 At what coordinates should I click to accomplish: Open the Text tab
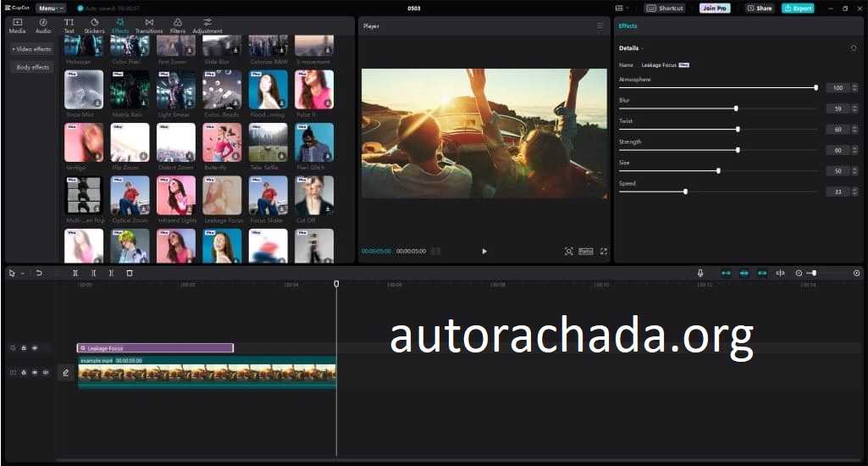[69, 25]
